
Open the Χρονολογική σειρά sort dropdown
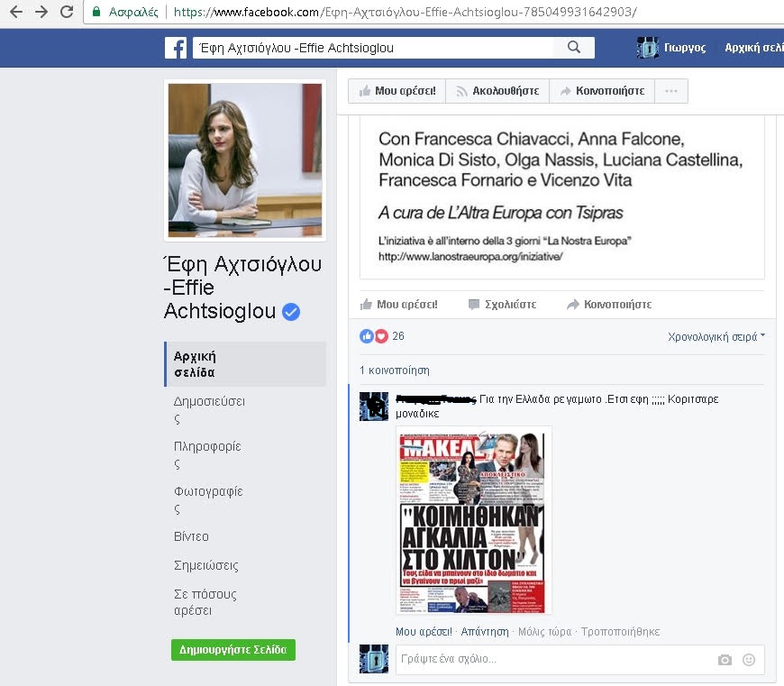(716, 336)
